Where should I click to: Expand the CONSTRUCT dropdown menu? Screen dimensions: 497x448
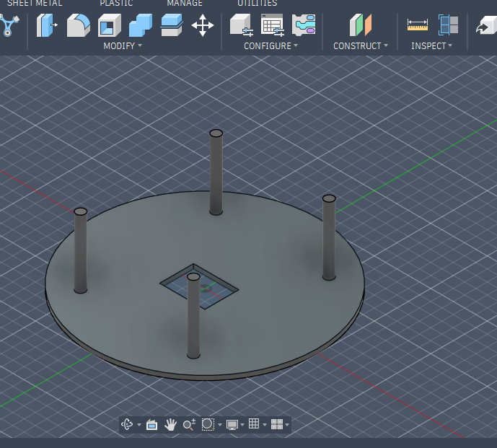point(361,46)
